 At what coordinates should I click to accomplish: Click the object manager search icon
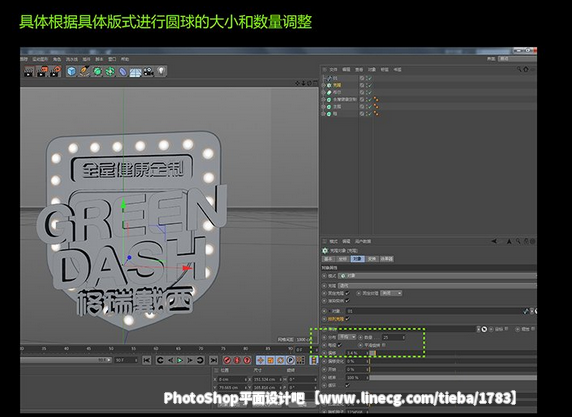pos(519,69)
